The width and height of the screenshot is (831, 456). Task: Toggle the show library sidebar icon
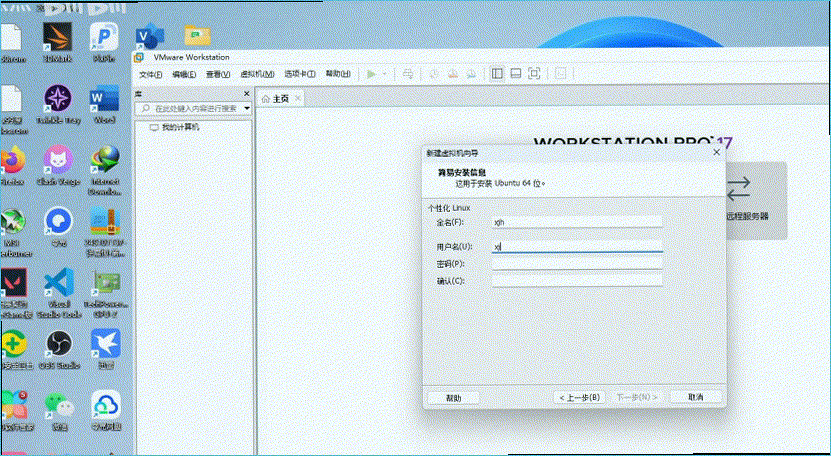(497, 74)
